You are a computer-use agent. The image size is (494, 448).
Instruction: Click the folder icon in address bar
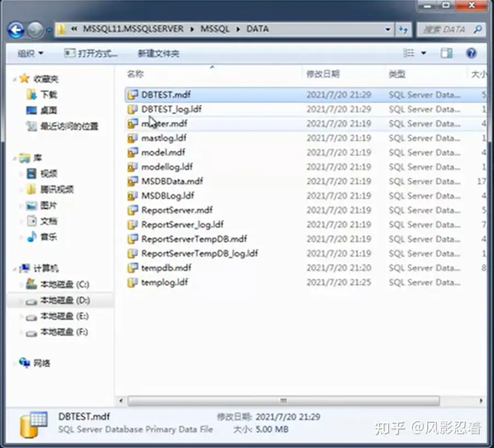(61, 29)
